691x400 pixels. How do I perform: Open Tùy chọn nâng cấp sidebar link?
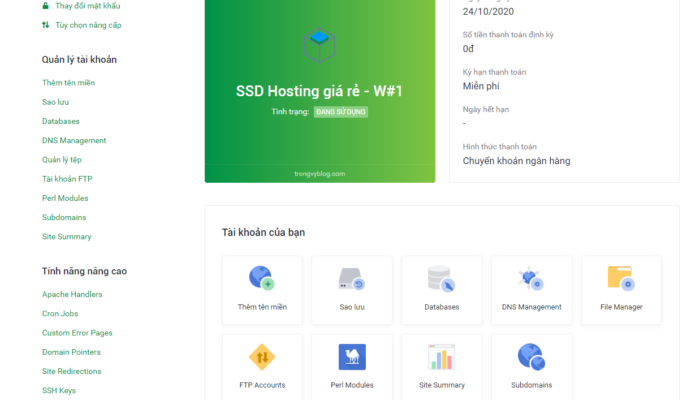pyautogui.click(x=88, y=25)
